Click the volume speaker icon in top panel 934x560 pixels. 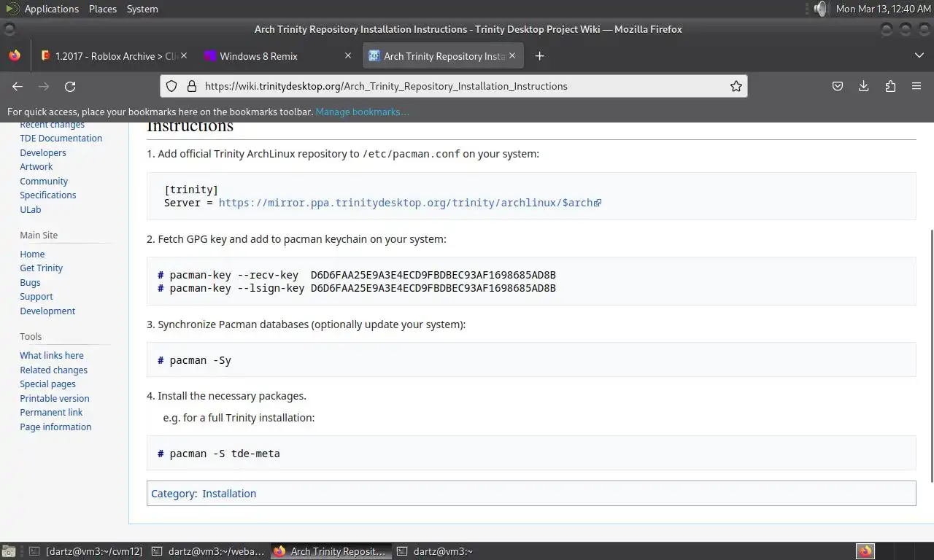pyautogui.click(x=822, y=9)
